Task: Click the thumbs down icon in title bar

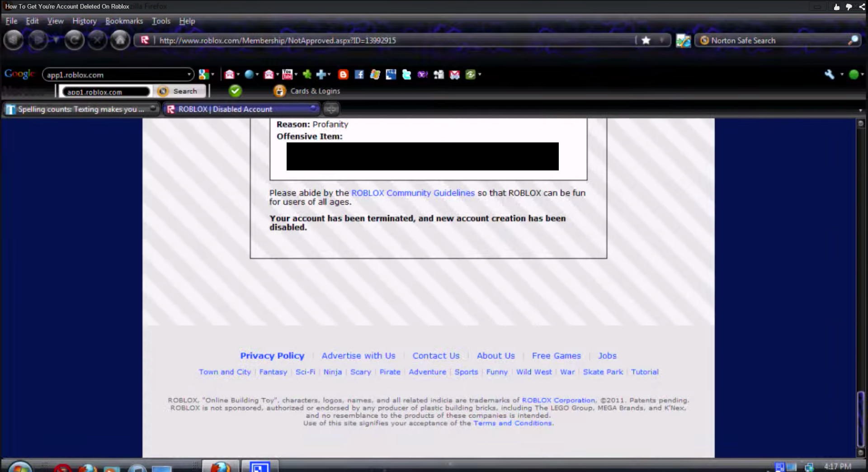Action: coord(849,7)
